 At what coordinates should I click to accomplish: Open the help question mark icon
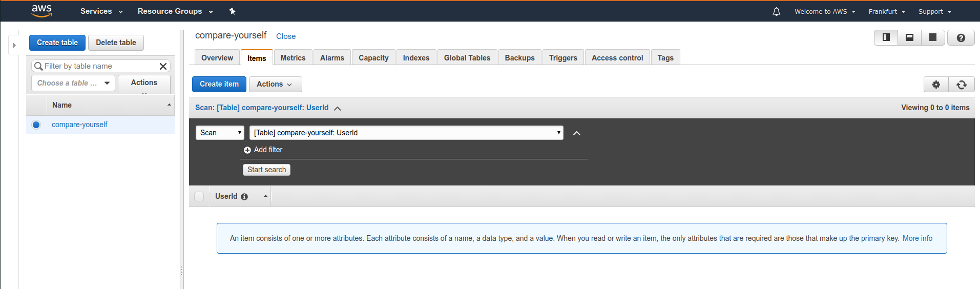[x=961, y=37]
